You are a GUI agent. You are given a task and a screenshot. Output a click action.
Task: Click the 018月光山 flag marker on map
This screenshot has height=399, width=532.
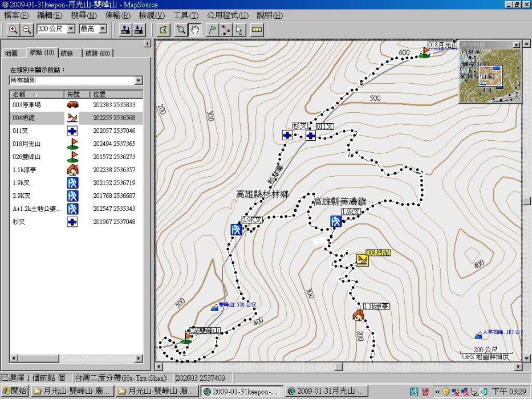pos(424,52)
